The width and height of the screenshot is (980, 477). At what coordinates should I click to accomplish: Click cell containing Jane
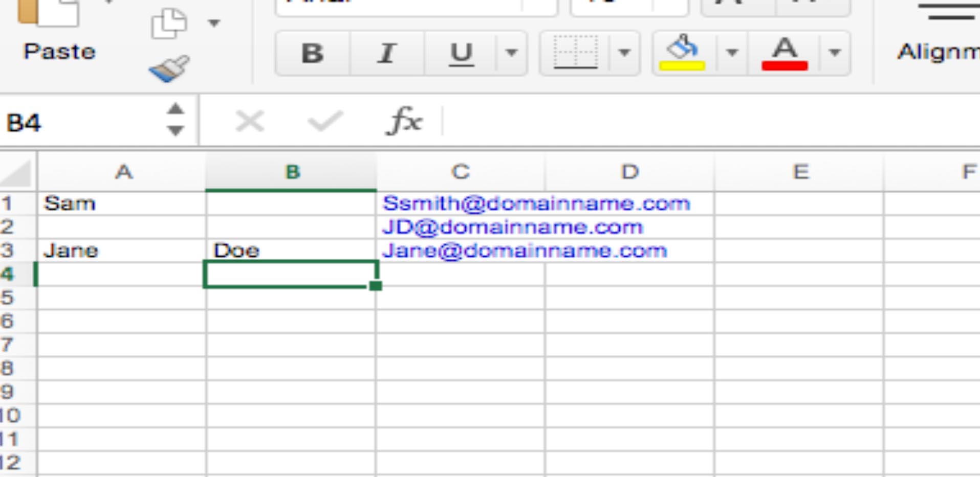click(x=122, y=251)
